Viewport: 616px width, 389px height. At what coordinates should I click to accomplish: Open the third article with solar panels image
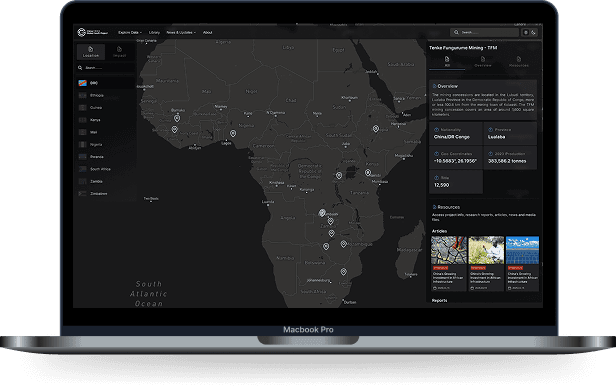pyautogui.click(x=522, y=263)
